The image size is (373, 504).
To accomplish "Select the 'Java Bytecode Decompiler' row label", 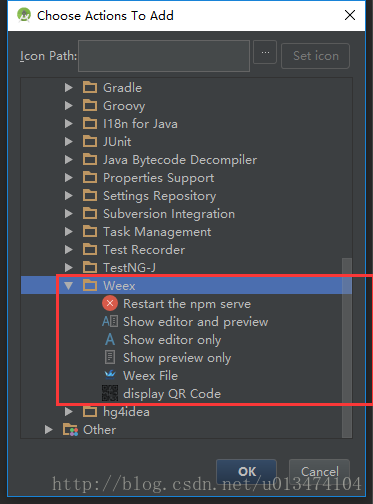I will 180,160.
